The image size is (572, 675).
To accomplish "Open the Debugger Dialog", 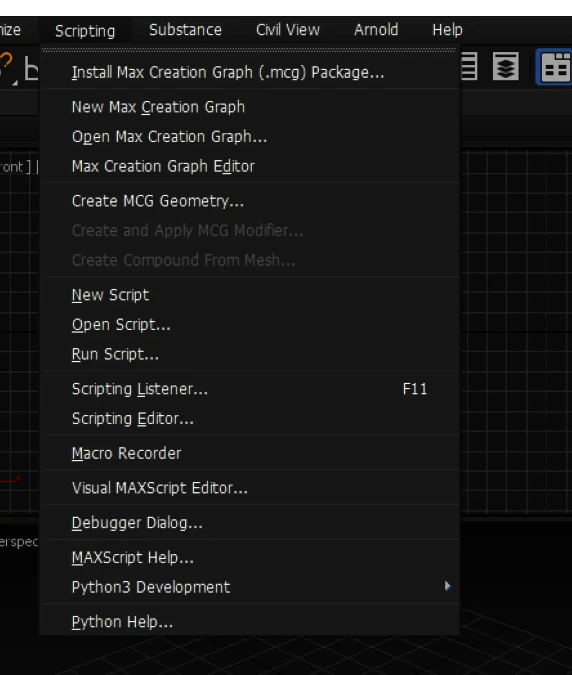I will [x=251, y=523].
